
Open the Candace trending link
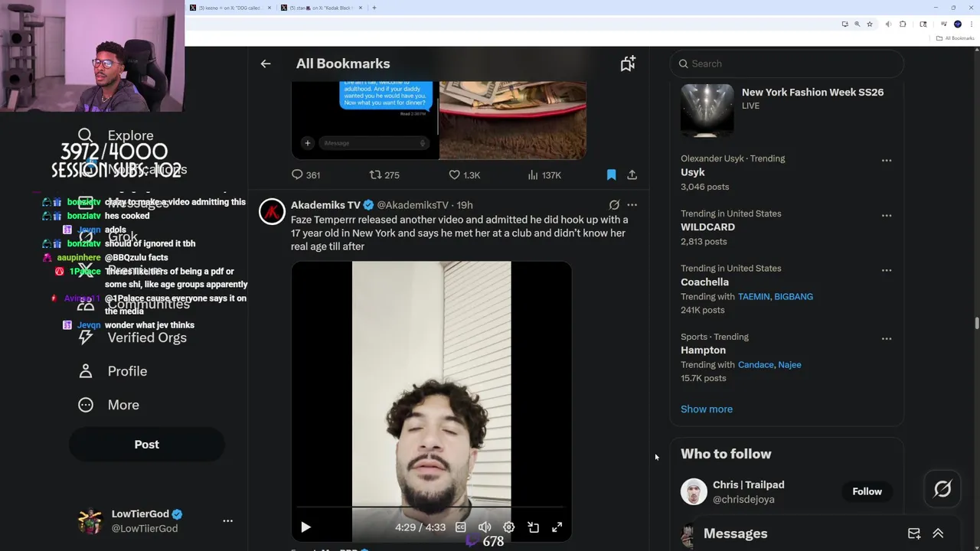coord(756,365)
